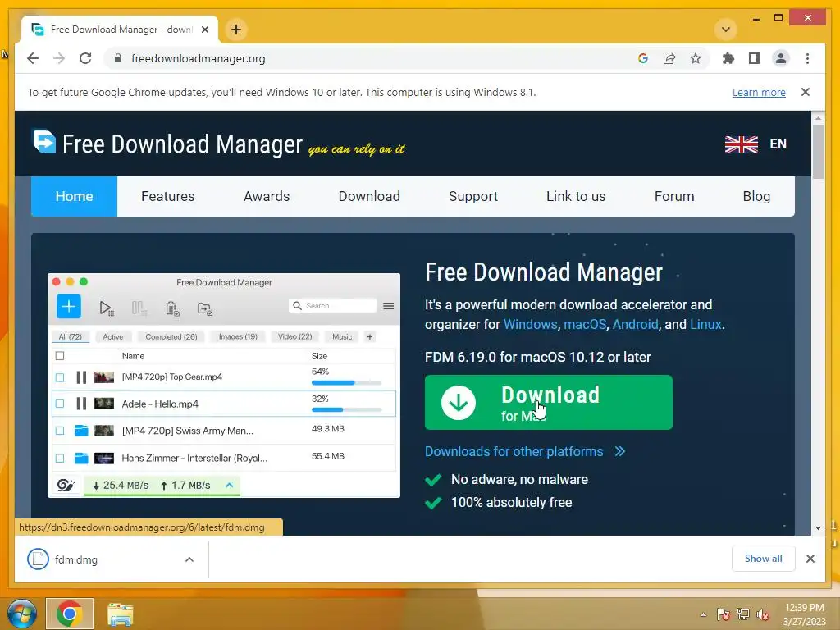Open the Blog navigation item

click(x=756, y=197)
